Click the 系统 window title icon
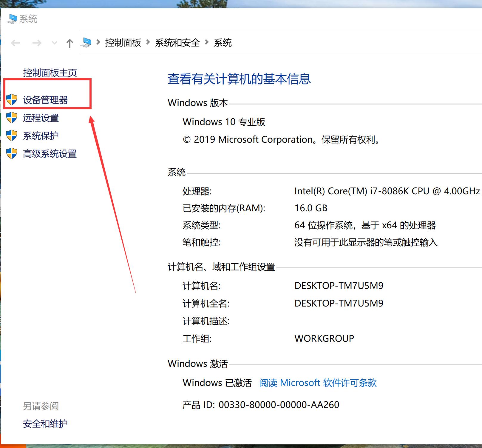The image size is (482, 448). click(x=12, y=19)
